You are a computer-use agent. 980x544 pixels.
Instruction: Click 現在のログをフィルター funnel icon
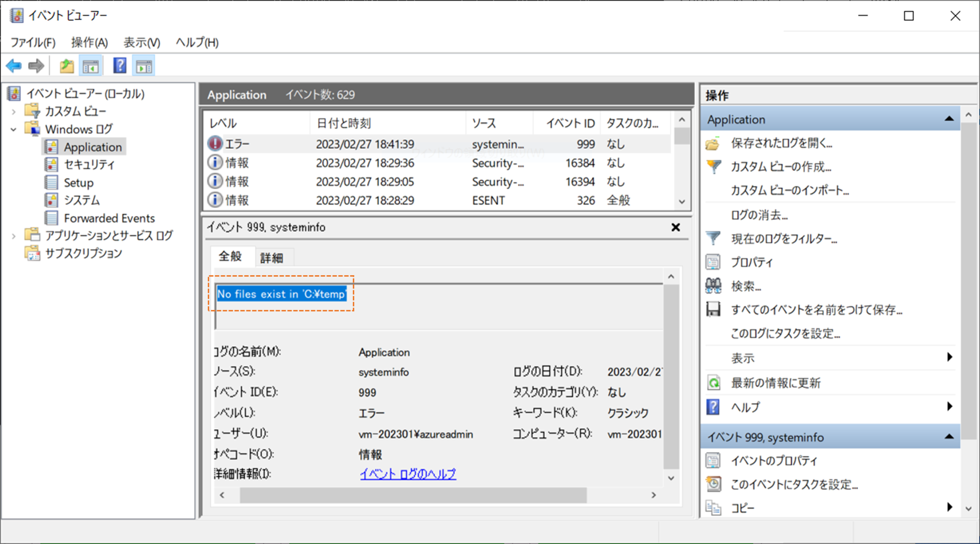pos(713,238)
